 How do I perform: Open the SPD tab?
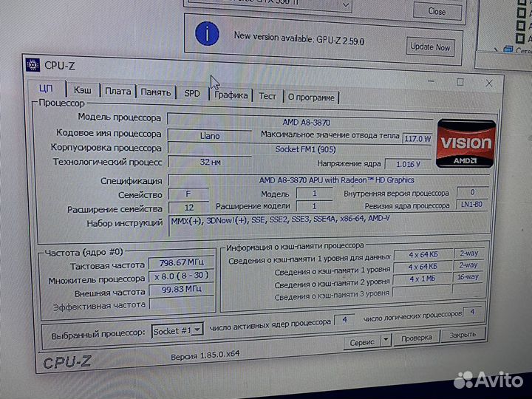[x=192, y=93]
